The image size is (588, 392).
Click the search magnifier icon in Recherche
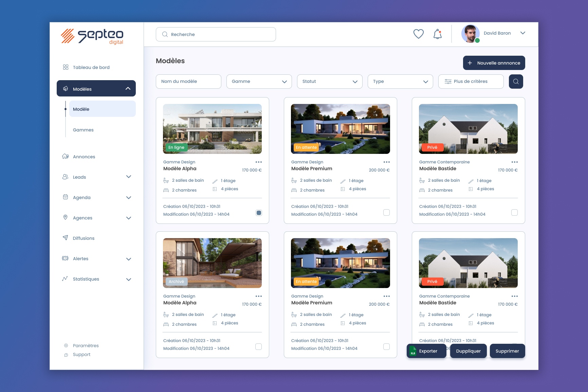point(165,34)
